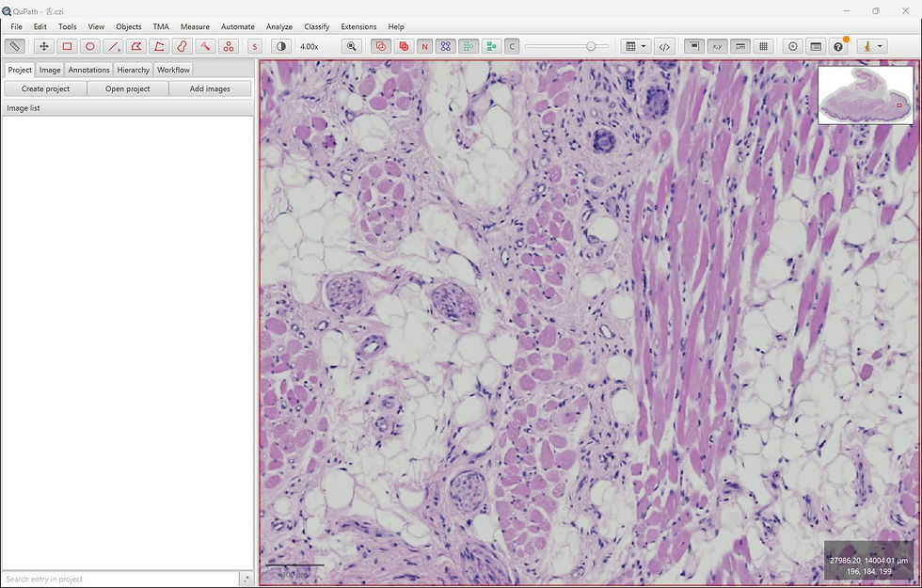Viewport: 922px width, 588px height.
Task: Select the Rectangle annotation tool
Action: 67,46
